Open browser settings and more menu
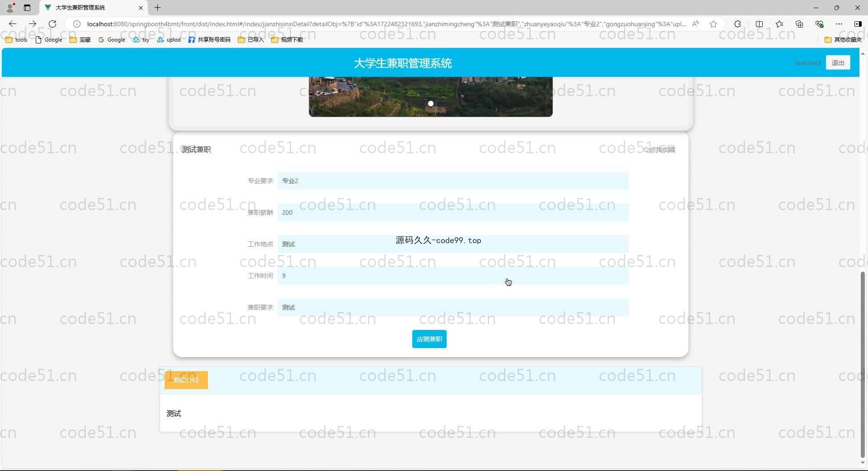This screenshot has width=868, height=471. click(x=839, y=24)
